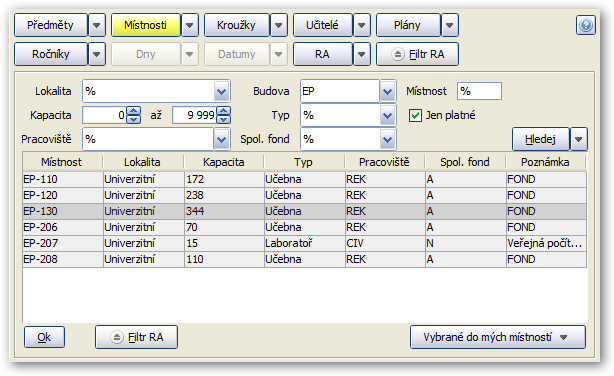Select room EP-208 row

305,260
